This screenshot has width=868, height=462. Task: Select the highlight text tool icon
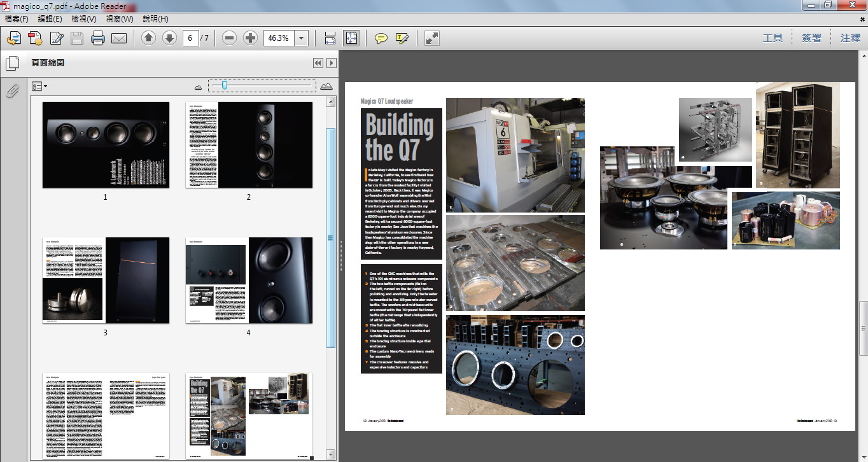402,38
